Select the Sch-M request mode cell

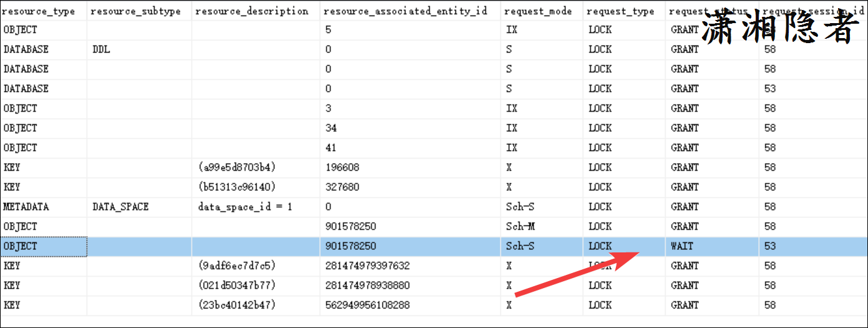tap(520, 226)
